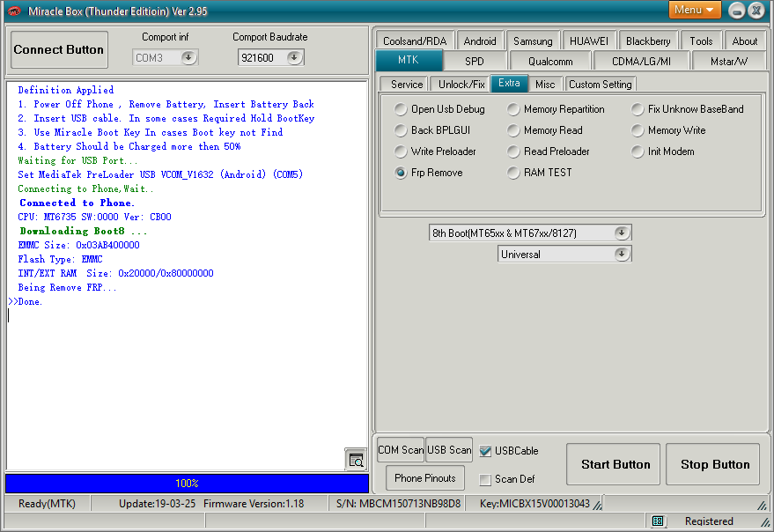The height and width of the screenshot is (532, 774).
Task: Open Phone Pinouts
Action: [425, 478]
